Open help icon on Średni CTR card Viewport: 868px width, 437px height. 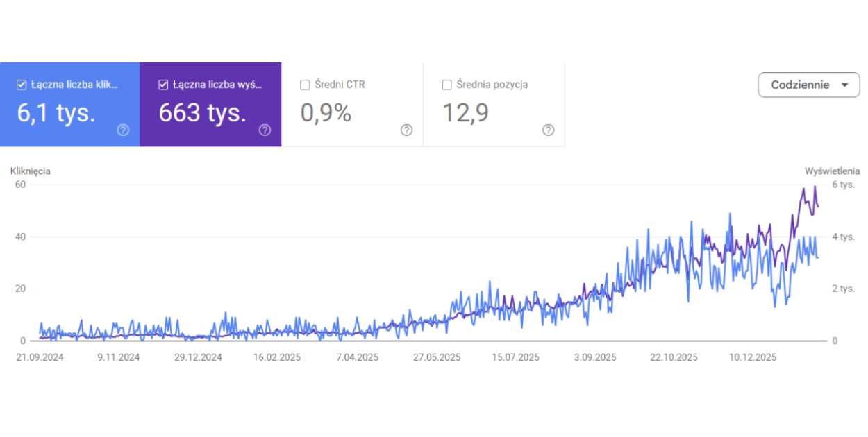(x=407, y=130)
